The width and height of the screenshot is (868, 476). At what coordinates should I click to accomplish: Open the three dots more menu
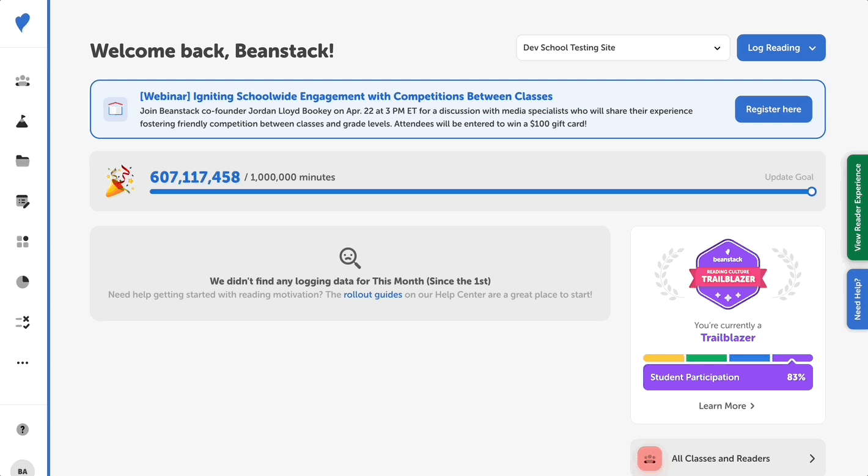(23, 363)
